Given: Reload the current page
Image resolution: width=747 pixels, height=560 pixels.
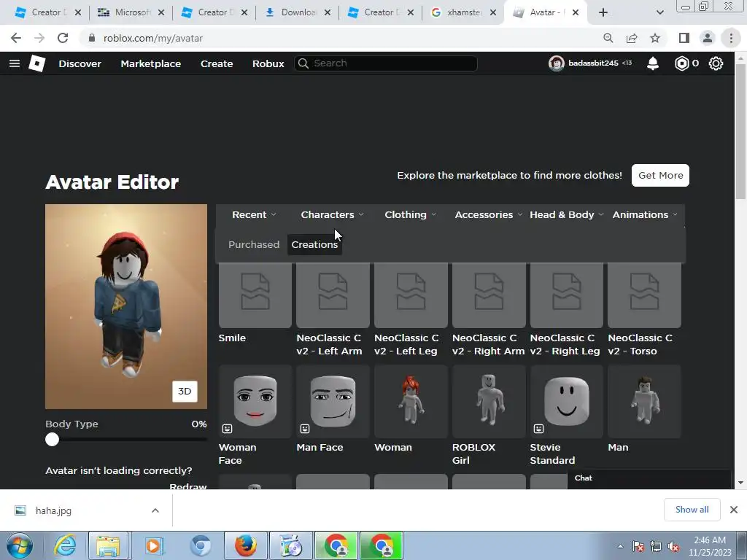Looking at the screenshot, I should click(x=63, y=38).
